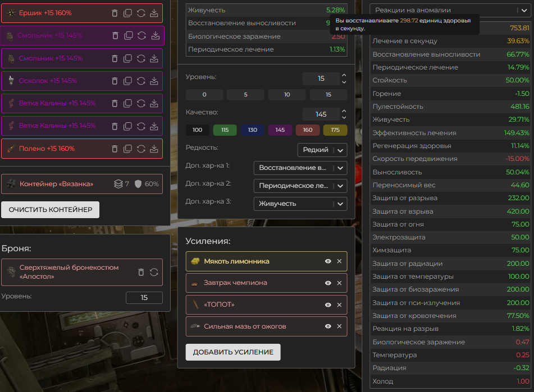Click the armor Уровень input field

pos(144,298)
